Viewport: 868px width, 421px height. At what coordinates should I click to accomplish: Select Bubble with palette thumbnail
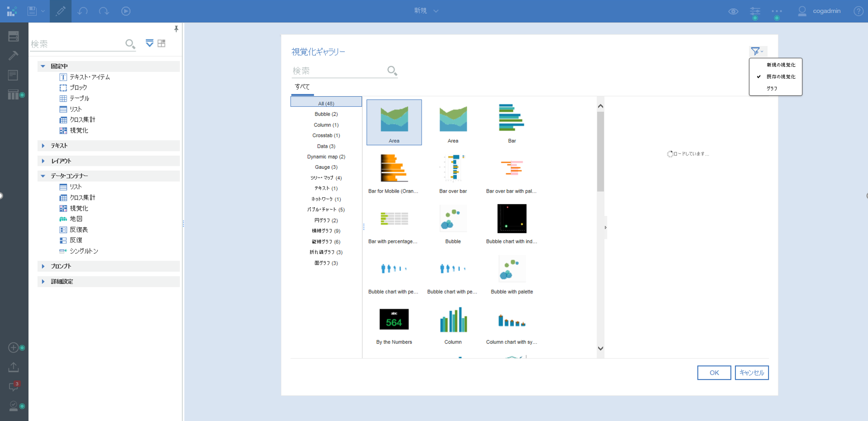[512, 273]
